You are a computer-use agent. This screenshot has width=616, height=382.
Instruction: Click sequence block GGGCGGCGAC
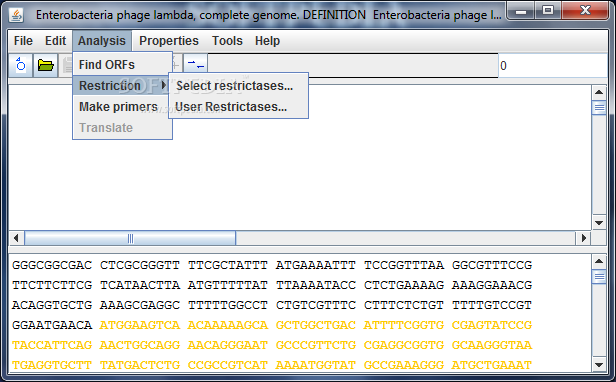(x=52, y=265)
